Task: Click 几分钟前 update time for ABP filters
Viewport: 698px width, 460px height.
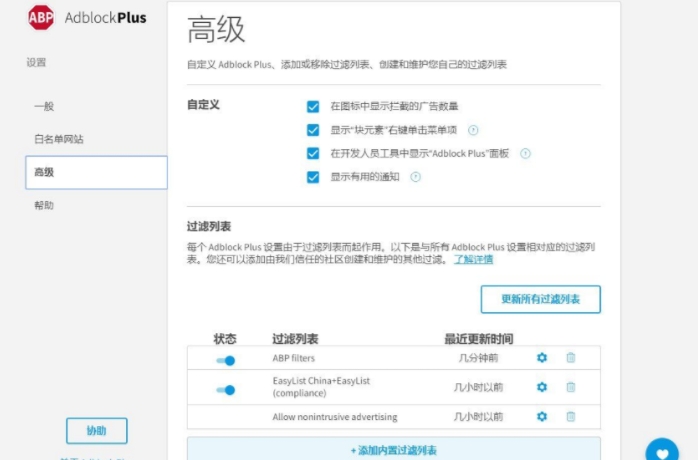Action: (479, 358)
